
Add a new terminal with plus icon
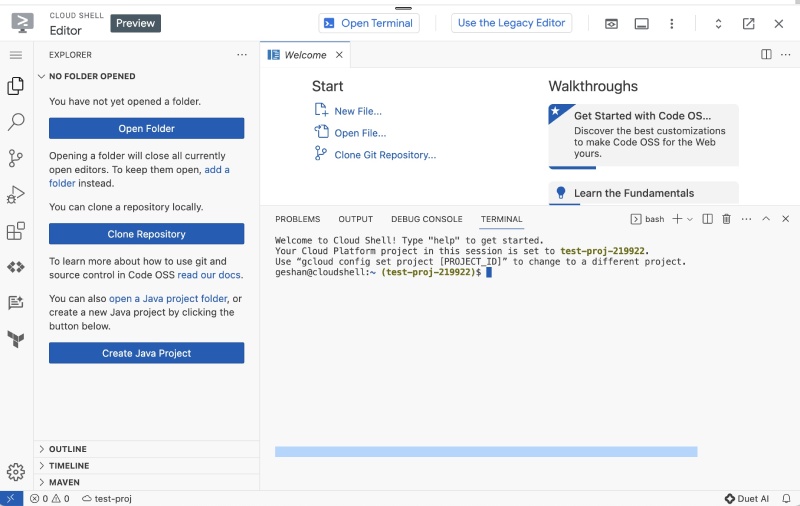coord(677,219)
